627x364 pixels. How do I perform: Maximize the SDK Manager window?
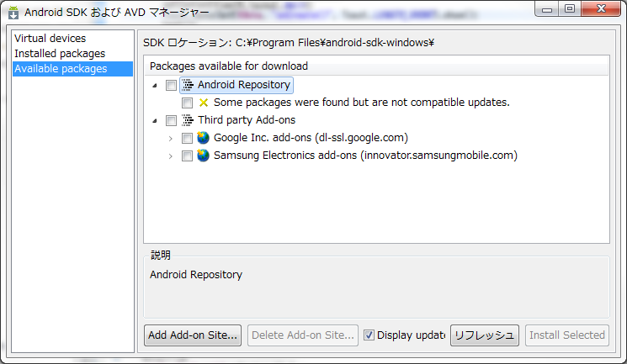pos(570,8)
